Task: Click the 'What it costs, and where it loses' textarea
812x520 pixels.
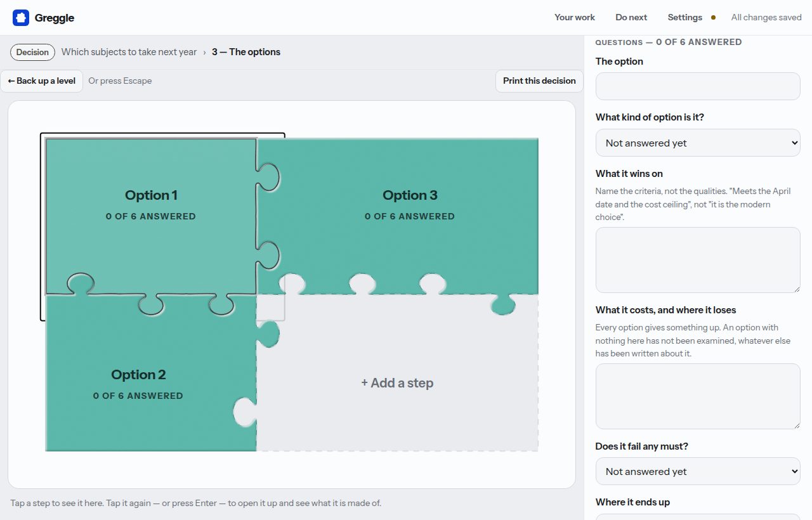Action: click(698, 396)
